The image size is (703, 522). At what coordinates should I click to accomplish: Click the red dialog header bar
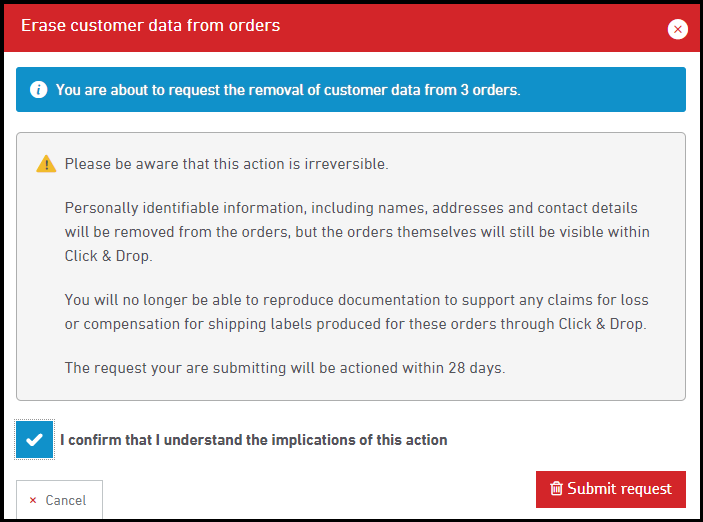coord(351,28)
